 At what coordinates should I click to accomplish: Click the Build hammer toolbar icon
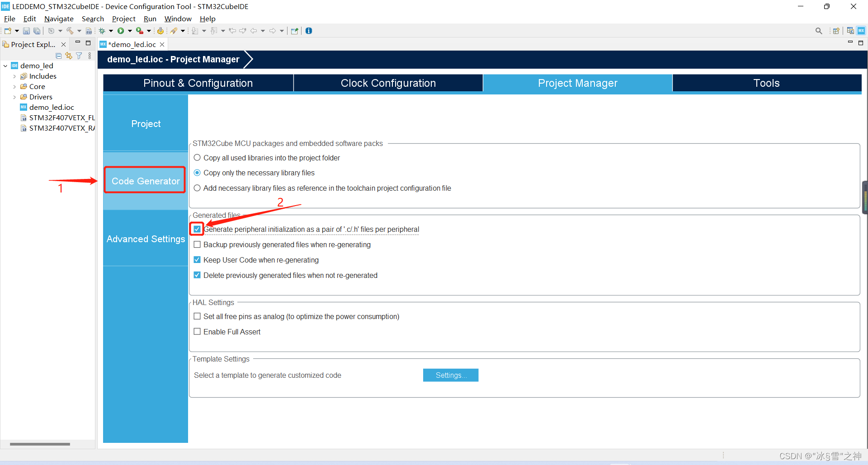pyautogui.click(x=70, y=31)
